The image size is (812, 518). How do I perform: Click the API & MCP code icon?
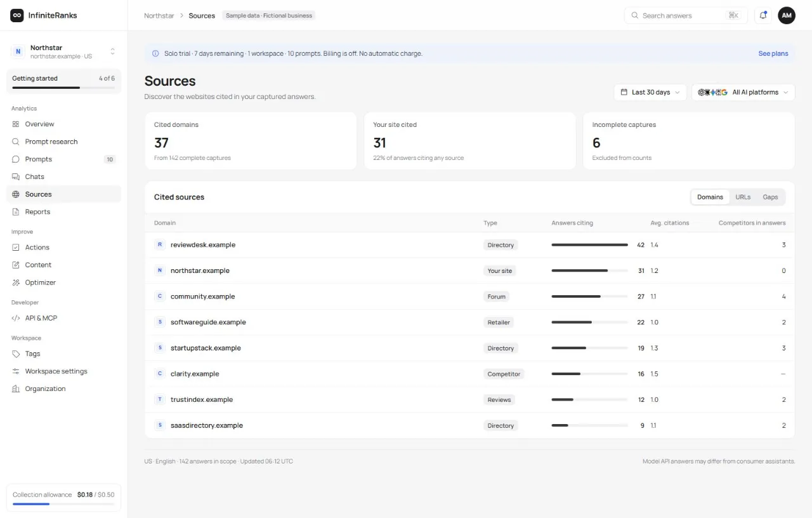[16, 318]
